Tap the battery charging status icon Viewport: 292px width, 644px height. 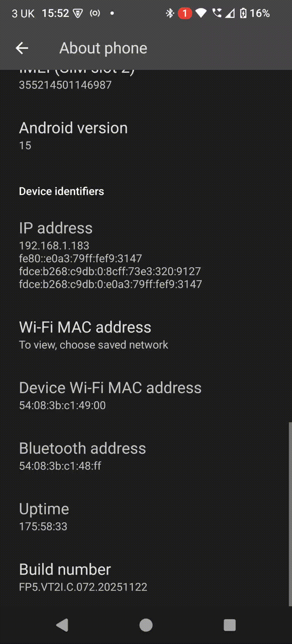(243, 13)
